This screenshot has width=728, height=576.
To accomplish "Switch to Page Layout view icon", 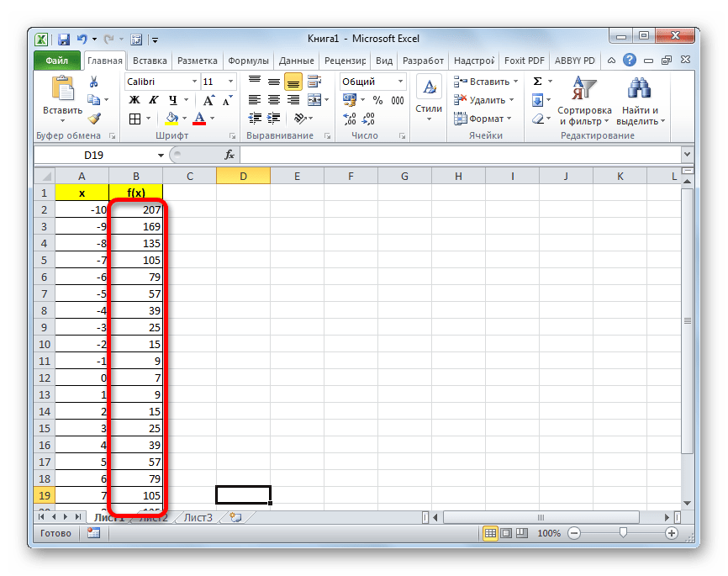I will pos(506,533).
